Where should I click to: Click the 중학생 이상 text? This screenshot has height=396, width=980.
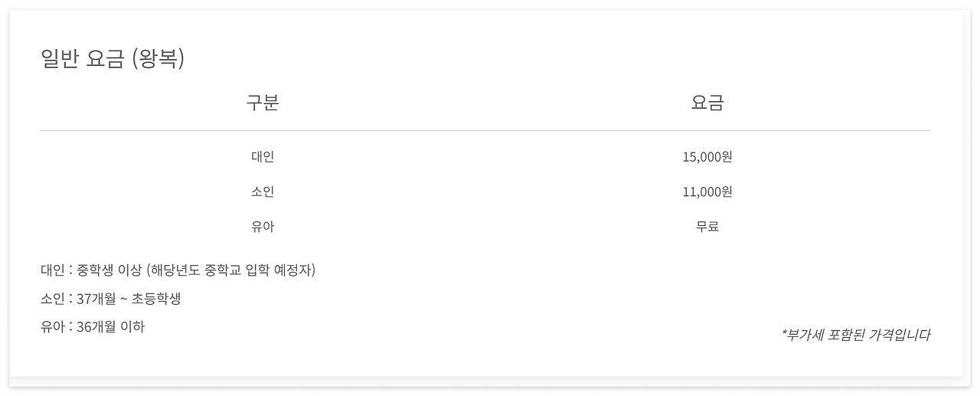pos(109,270)
